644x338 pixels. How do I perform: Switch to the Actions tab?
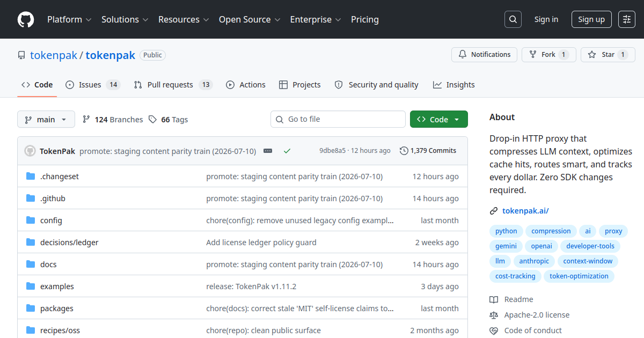point(246,85)
